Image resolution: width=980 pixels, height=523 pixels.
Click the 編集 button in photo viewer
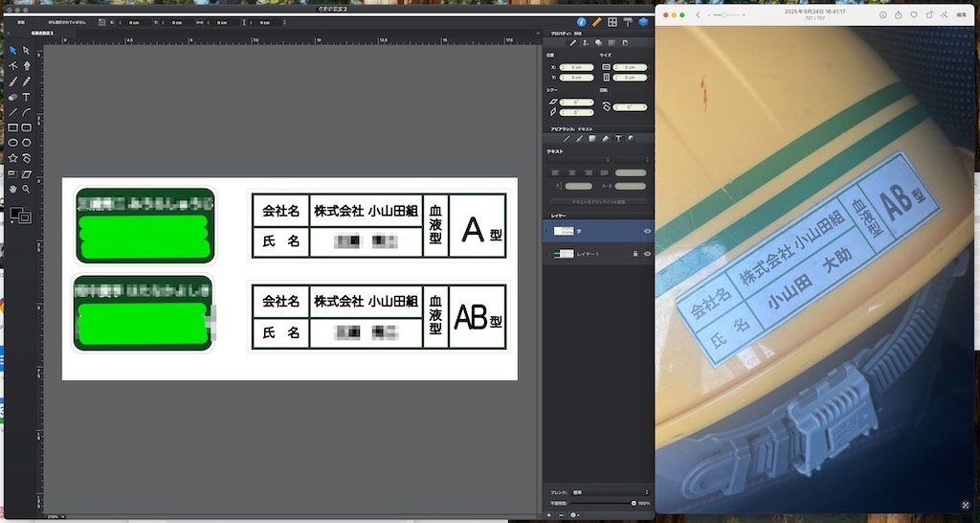click(961, 15)
